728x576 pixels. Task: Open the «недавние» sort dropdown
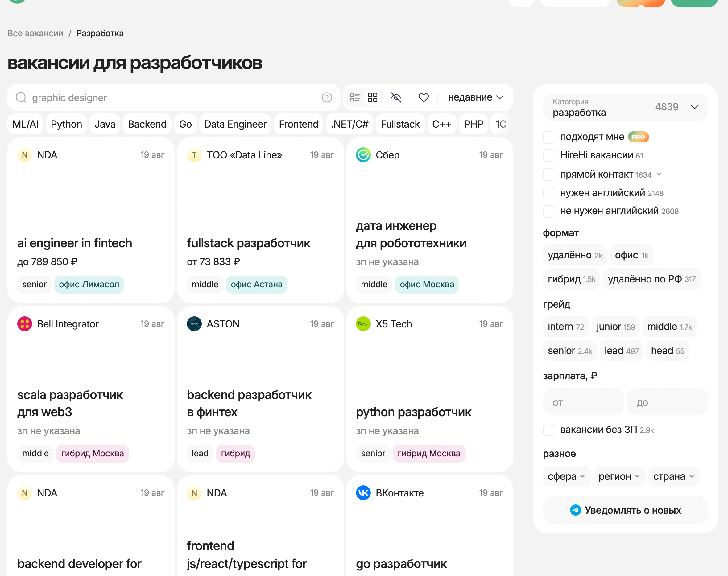pos(475,97)
